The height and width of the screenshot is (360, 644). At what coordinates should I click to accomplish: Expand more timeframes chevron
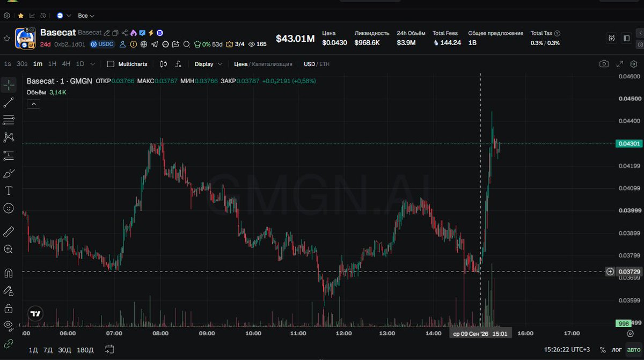[92, 64]
